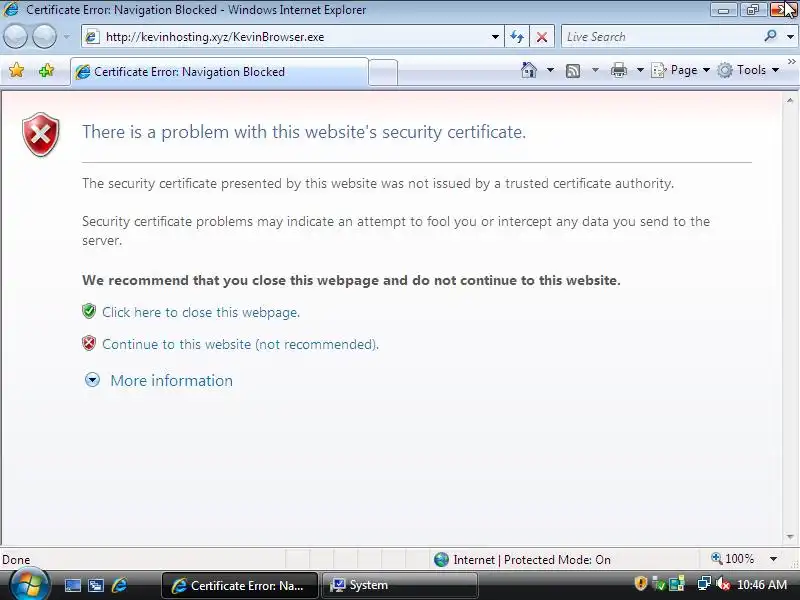
Task: Click the Search magnifier icon
Action: (770, 36)
